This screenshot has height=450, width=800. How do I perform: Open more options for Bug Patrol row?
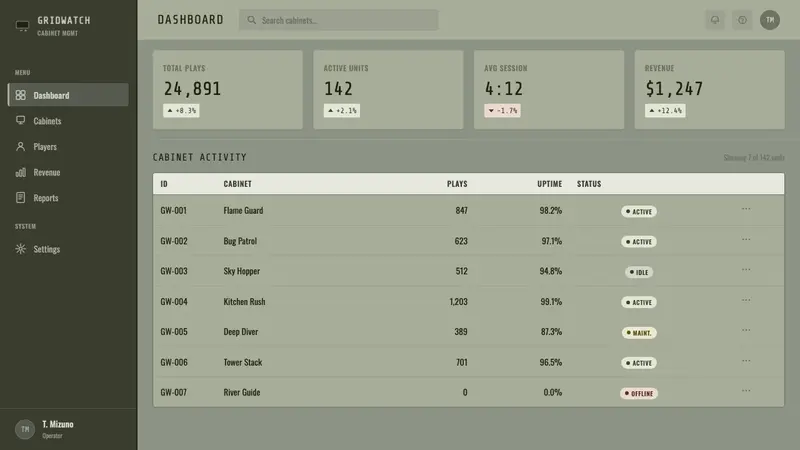[746, 239]
